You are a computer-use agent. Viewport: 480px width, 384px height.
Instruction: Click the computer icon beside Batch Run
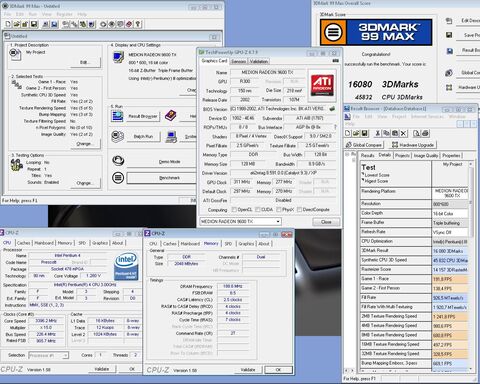coord(171,137)
